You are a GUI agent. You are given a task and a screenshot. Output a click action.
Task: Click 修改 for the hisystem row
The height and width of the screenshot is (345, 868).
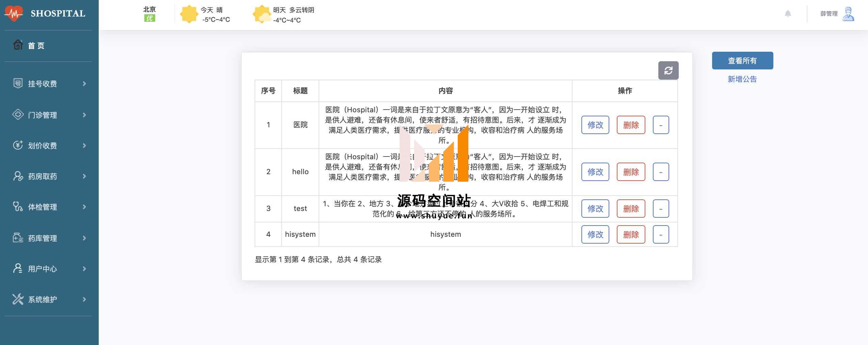pos(595,234)
